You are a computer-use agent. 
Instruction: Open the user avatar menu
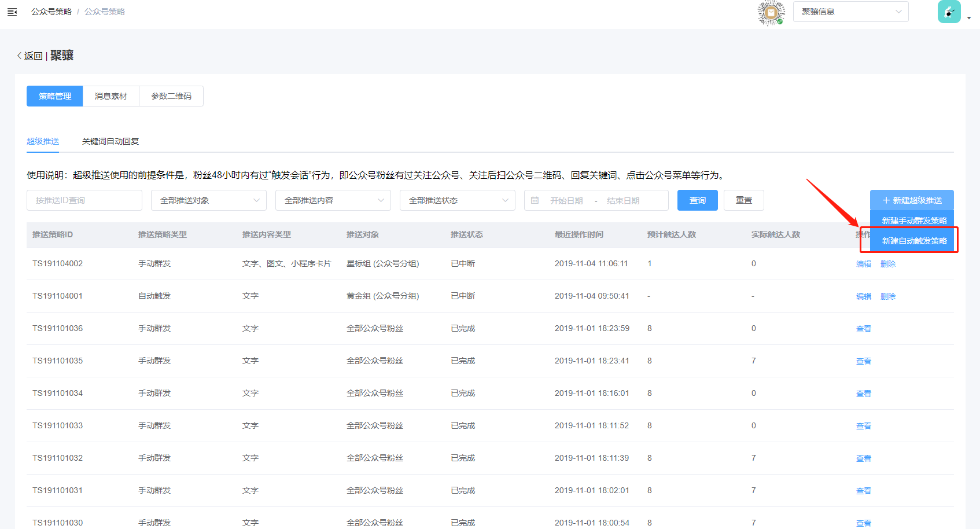pyautogui.click(x=949, y=12)
